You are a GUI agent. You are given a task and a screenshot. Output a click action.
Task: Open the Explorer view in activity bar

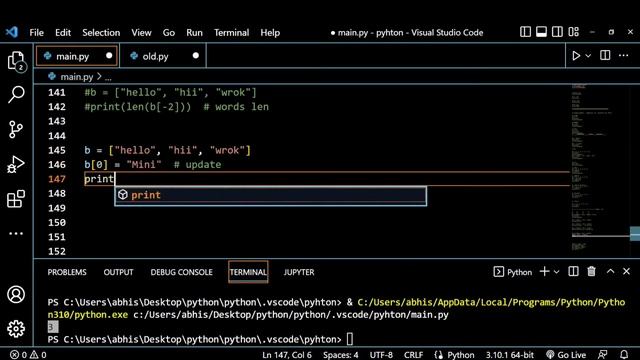[x=16, y=61]
